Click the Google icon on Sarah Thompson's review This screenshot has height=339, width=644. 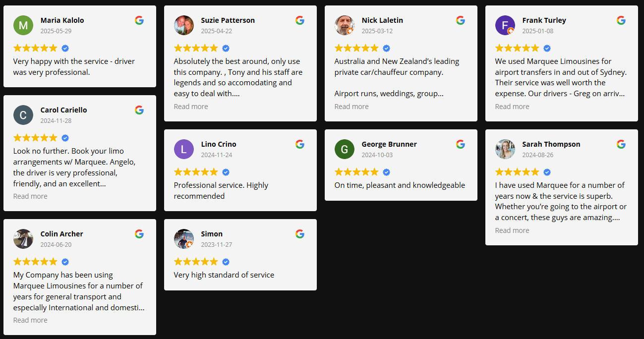point(621,144)
